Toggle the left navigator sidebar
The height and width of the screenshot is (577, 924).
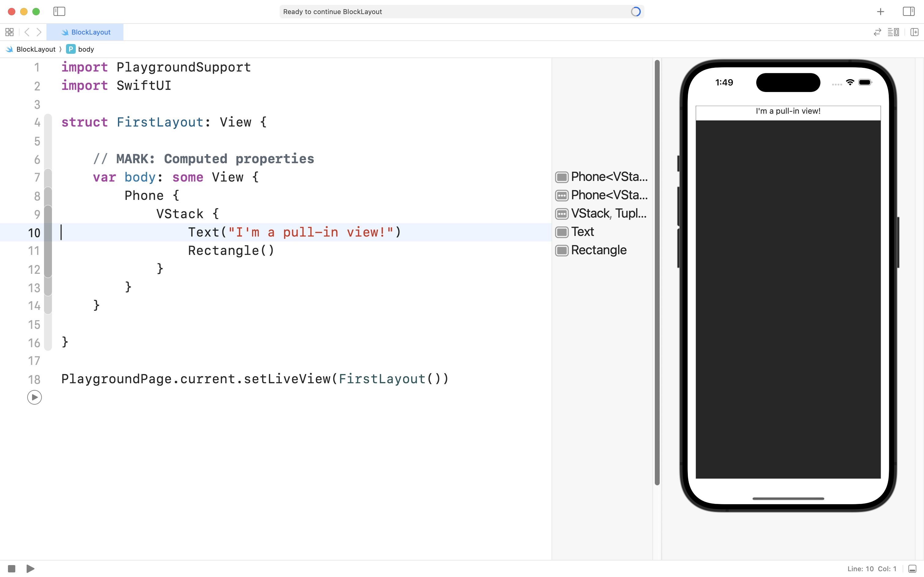click(59, 11)
